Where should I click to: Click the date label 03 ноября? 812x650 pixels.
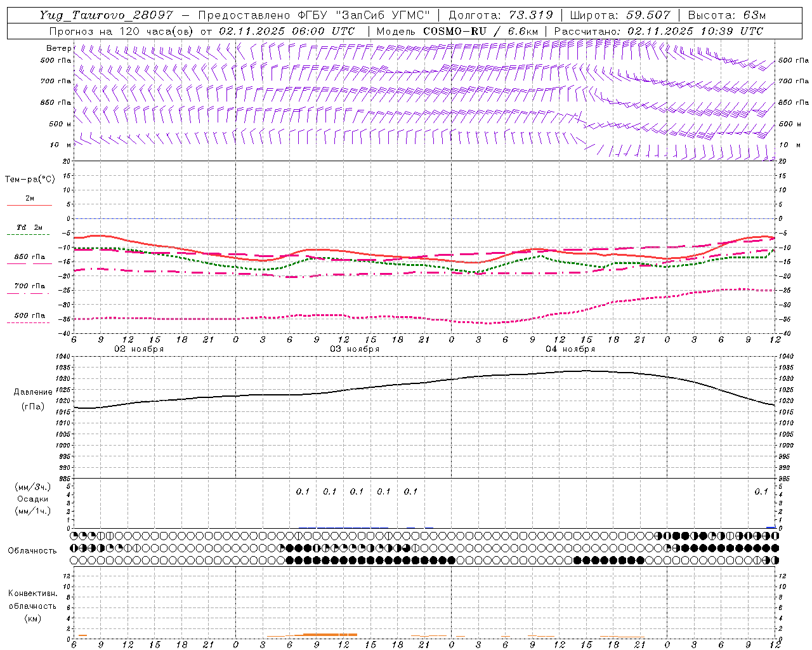[355, 349]
